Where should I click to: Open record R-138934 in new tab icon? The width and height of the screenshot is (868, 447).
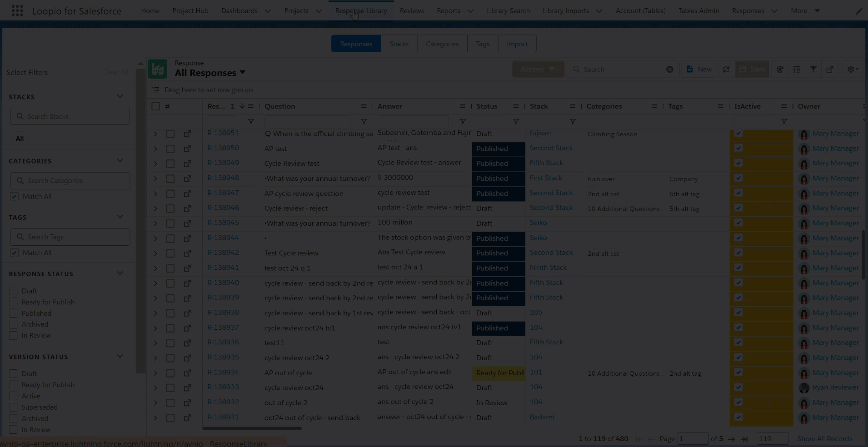tap(187, 373)
